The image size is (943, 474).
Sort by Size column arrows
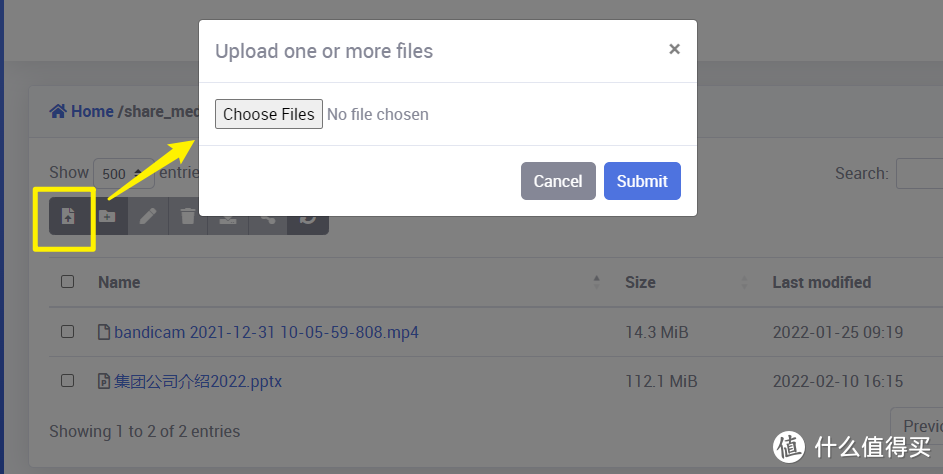click(744, 282)
